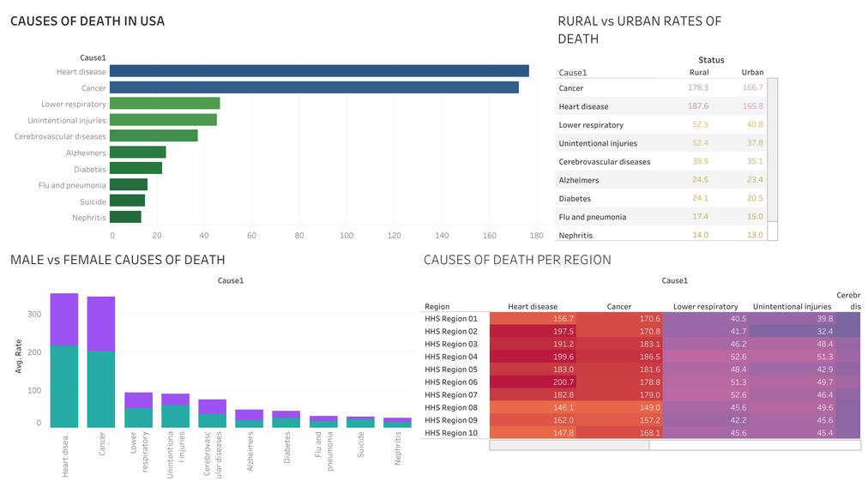This screenshot has width=868, height=487.
Task: Select HHS Region 10 row label
Action: 451,433
